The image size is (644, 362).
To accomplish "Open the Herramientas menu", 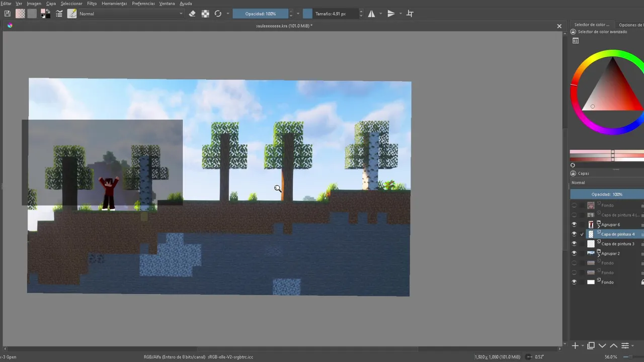I will [x=114, y=4].
